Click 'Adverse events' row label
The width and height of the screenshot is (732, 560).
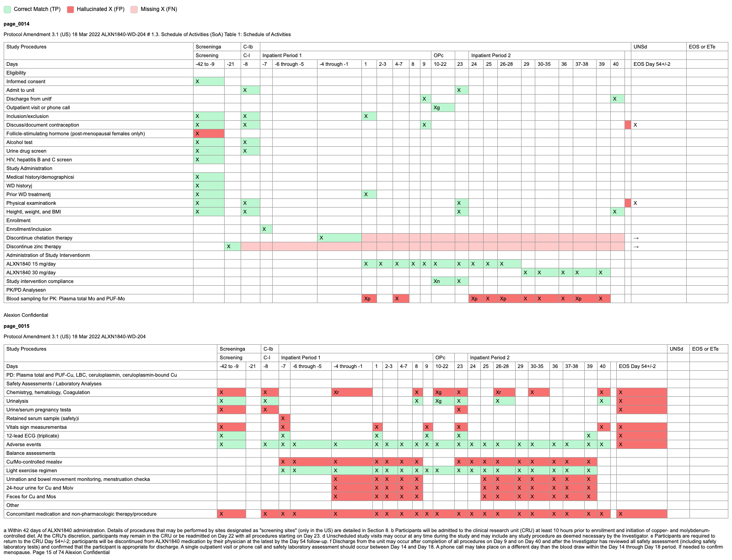click(x=24, y=444)
